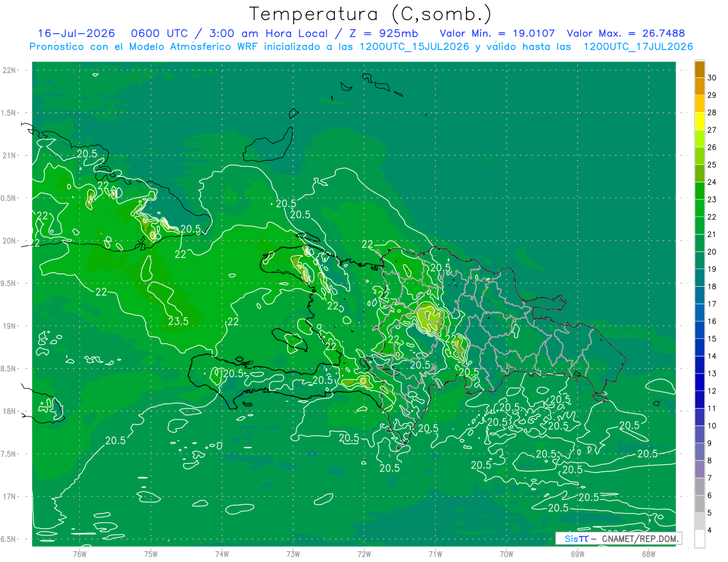Click the "17N" latitude axis label
Viewport: 728px width, 562px height.
click(x=8, y=497)
